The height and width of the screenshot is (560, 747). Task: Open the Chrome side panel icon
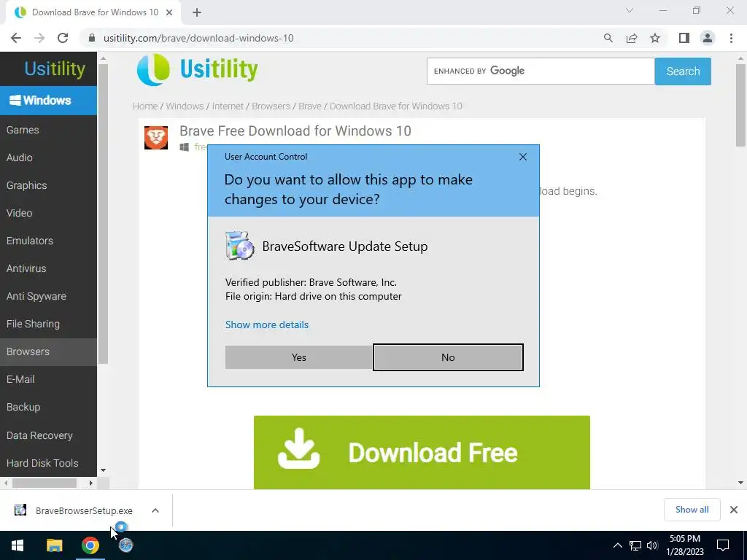coord(684,38)
